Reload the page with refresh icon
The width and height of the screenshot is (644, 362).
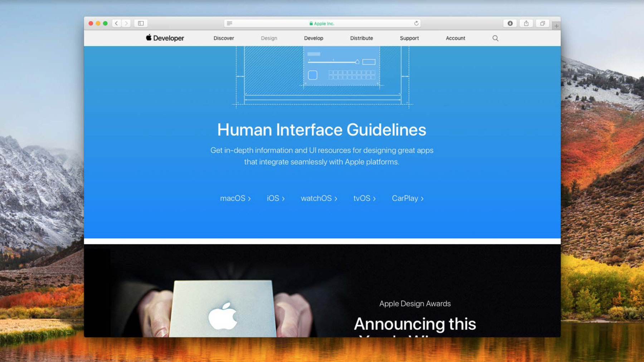pyautogui.click(x=416, y=23)
